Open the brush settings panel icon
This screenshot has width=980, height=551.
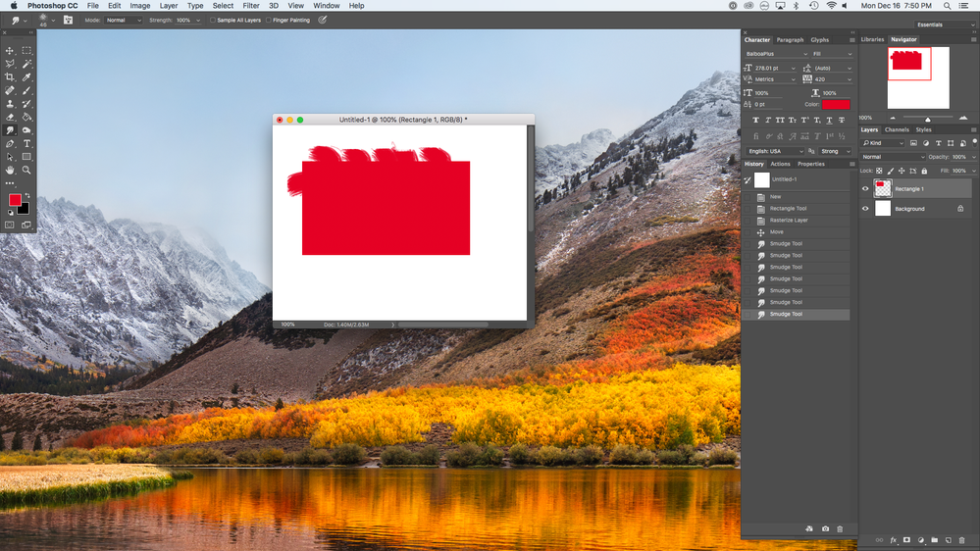(x=68, y=20)
